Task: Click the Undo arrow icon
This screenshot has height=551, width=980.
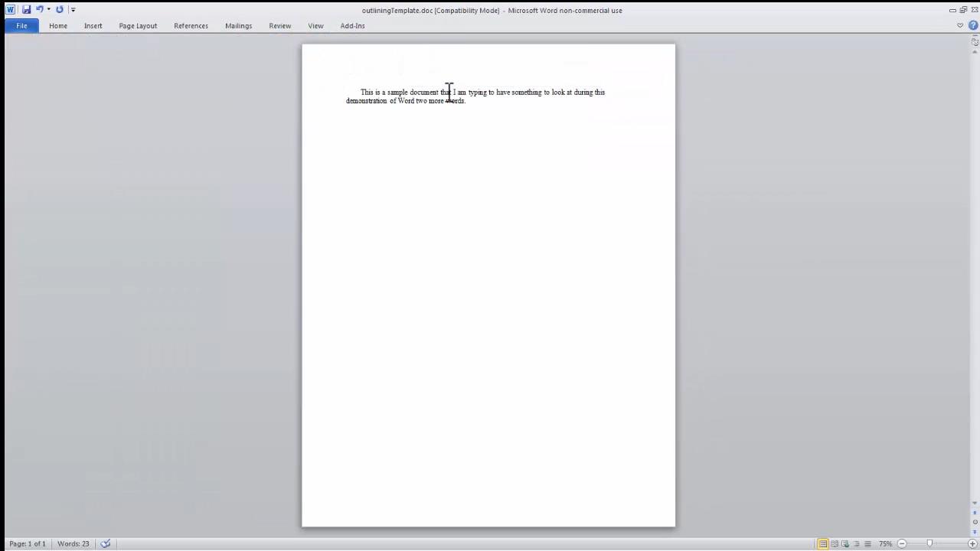Action: pos(39,10)
